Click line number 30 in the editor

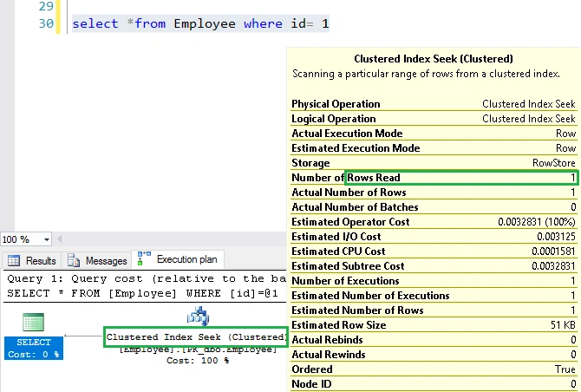(x=46, y=23)
